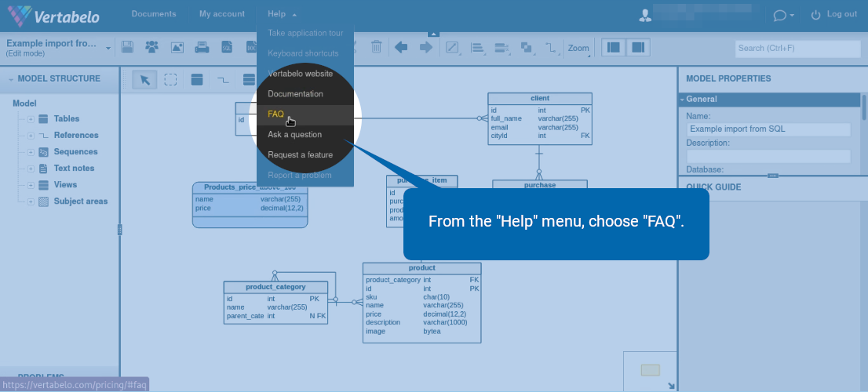Click the printer icon in toolbar
This screenshot has width=868, height=392.
pyautogui.click(x=202, y=48)
